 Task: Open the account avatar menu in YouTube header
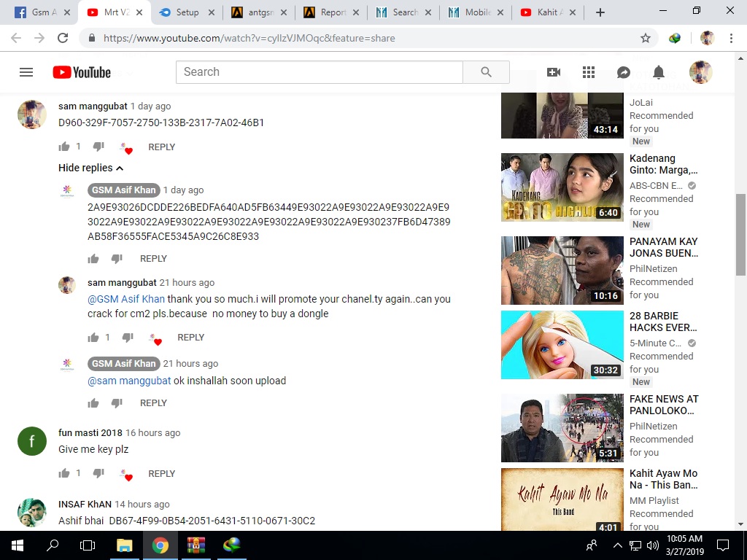(700, 72)
